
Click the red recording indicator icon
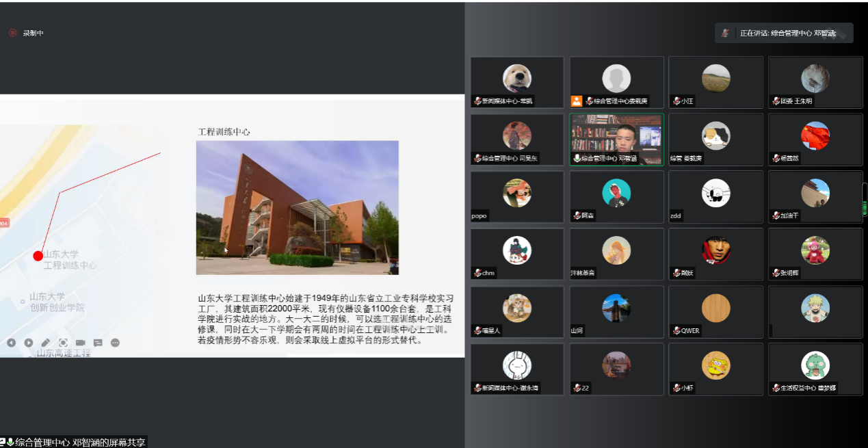(12, 33)
